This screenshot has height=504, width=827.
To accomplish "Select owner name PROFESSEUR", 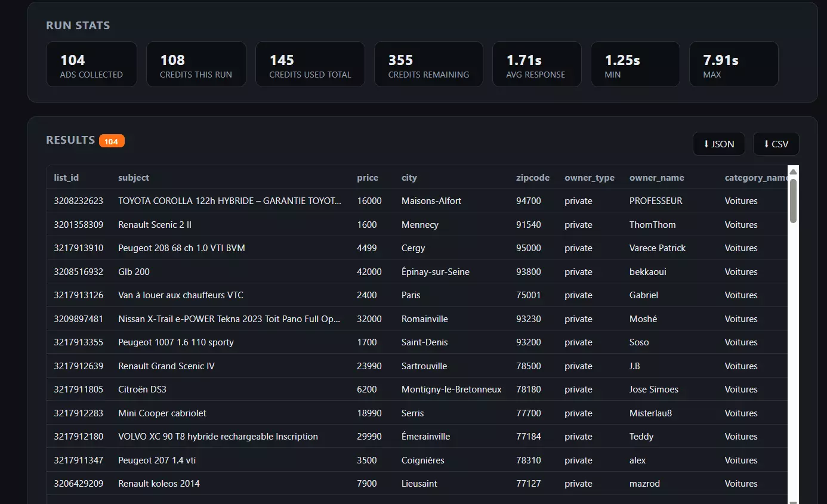I will [x=656, y=201].
